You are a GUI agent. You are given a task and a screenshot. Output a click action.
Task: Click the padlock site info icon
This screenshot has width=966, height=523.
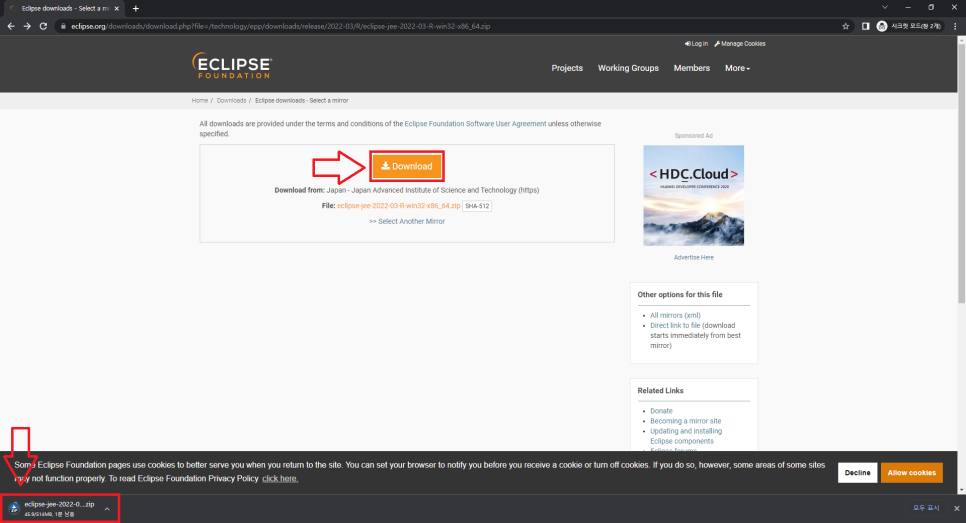[x=63, y=26]
